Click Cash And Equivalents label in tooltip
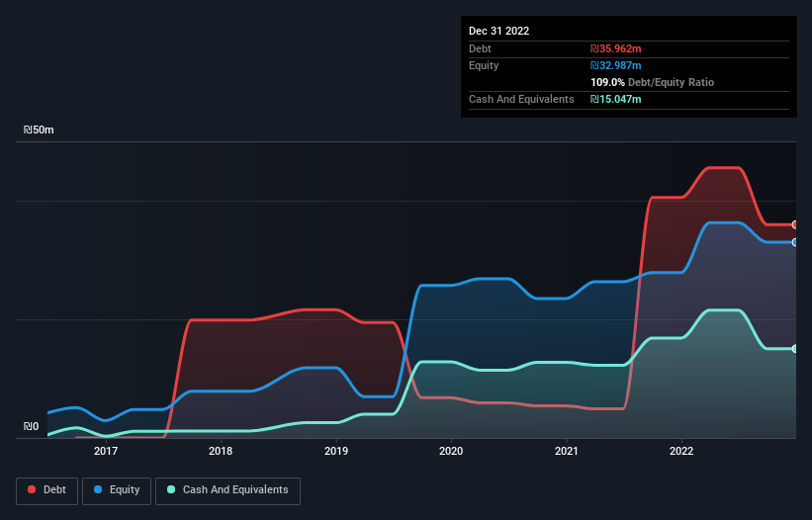The width and height of the screenshot is (812, 520). 521,99
